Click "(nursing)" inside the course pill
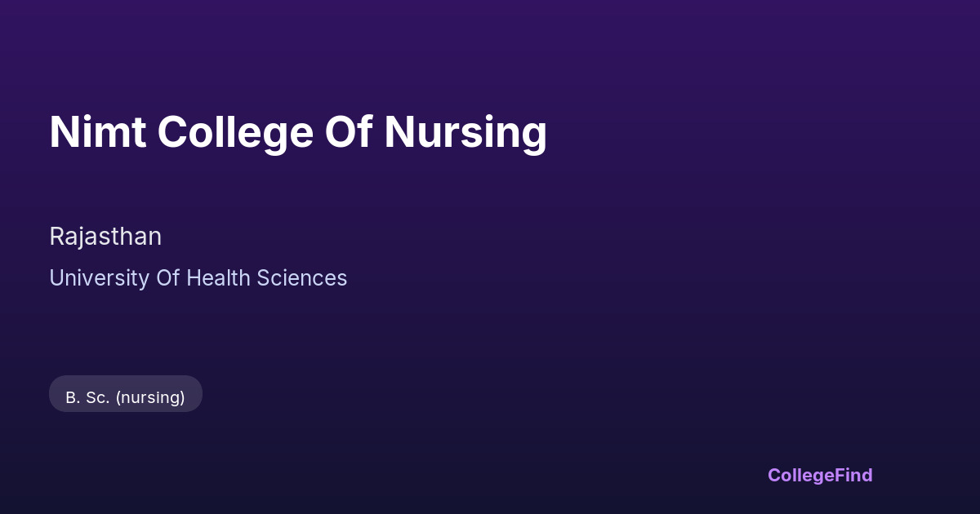The image size is (980, 514). click(x=150, y=397)
